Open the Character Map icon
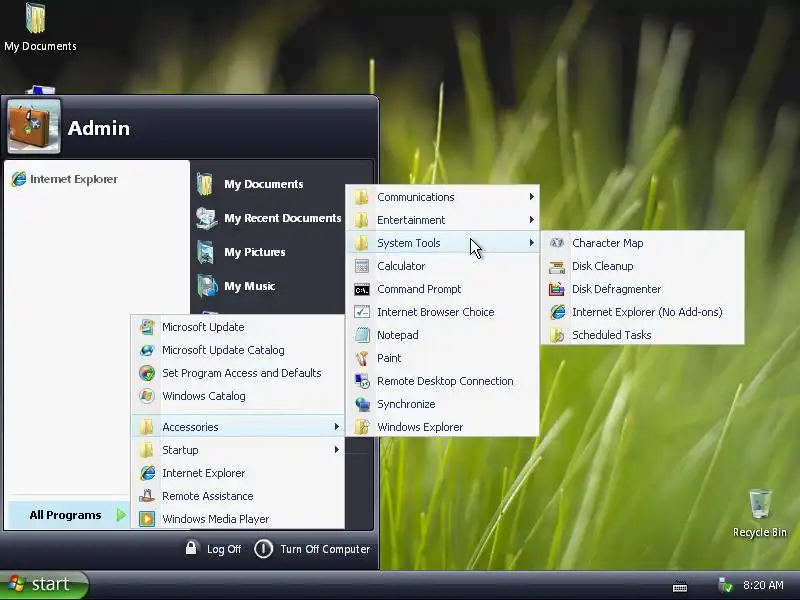The image size is (800, 600). 557,243
